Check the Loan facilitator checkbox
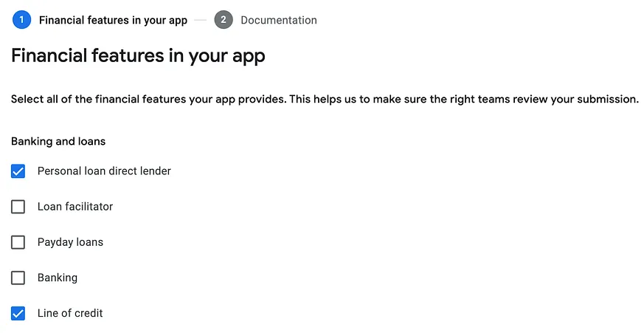644x333 pixels. pos(18,207)
